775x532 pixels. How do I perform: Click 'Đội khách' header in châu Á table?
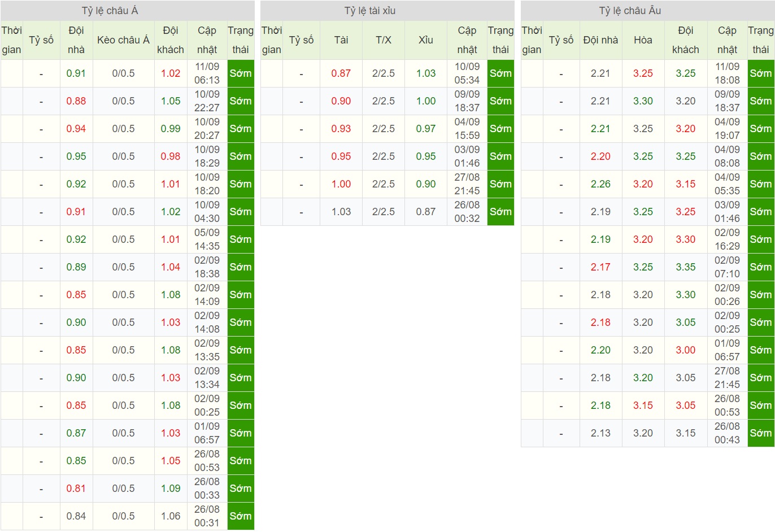(171, 40)
